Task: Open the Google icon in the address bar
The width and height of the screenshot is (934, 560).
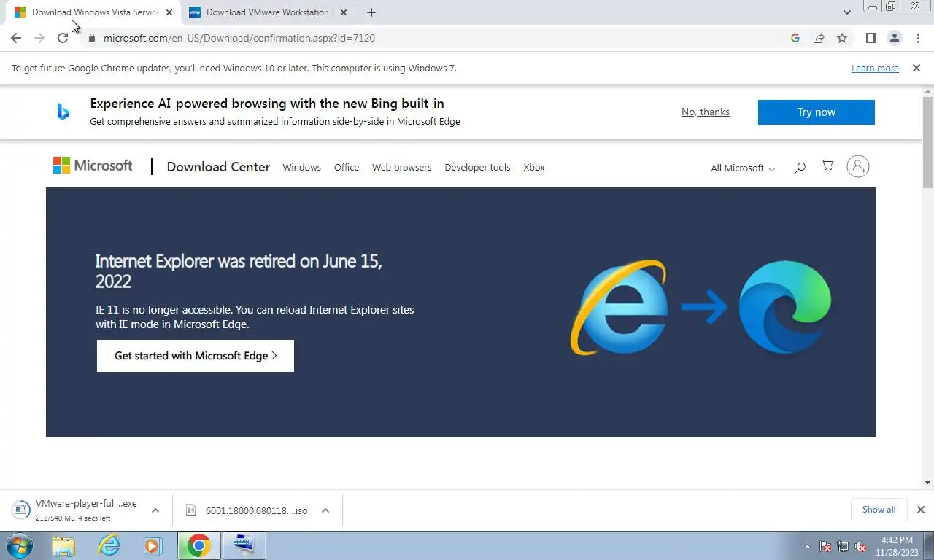Action: [x=795, y=38]
